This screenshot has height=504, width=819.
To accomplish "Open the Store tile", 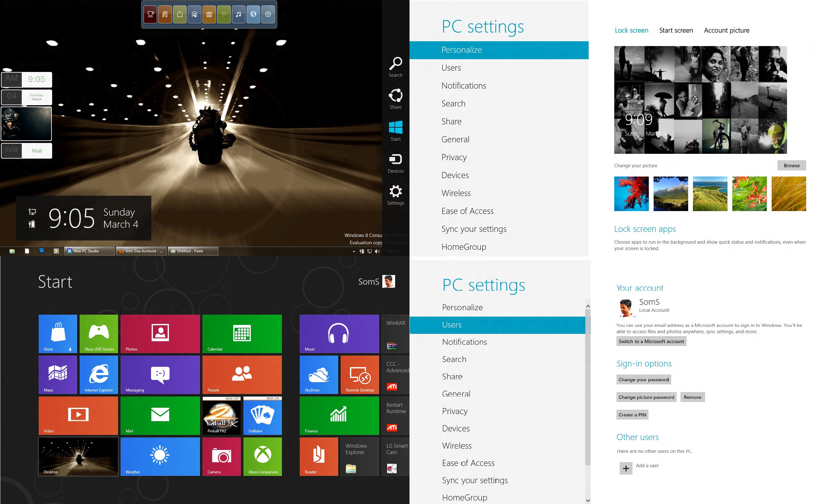I will click(x=58, y=334).
